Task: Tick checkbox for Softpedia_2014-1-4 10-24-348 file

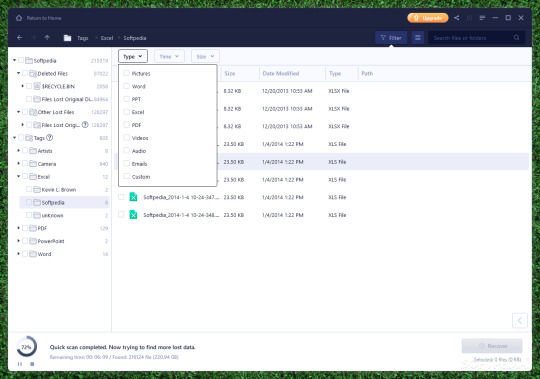Action: click(x=121, y=214)
